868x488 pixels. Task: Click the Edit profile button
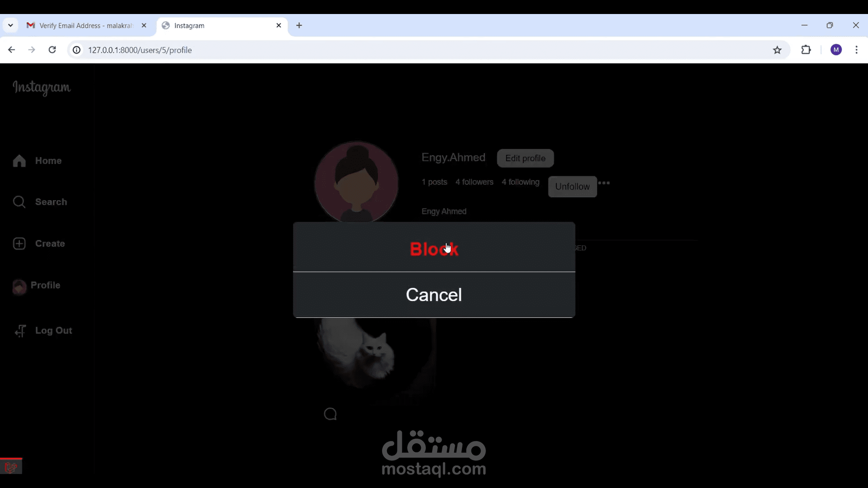pos(525,158)
